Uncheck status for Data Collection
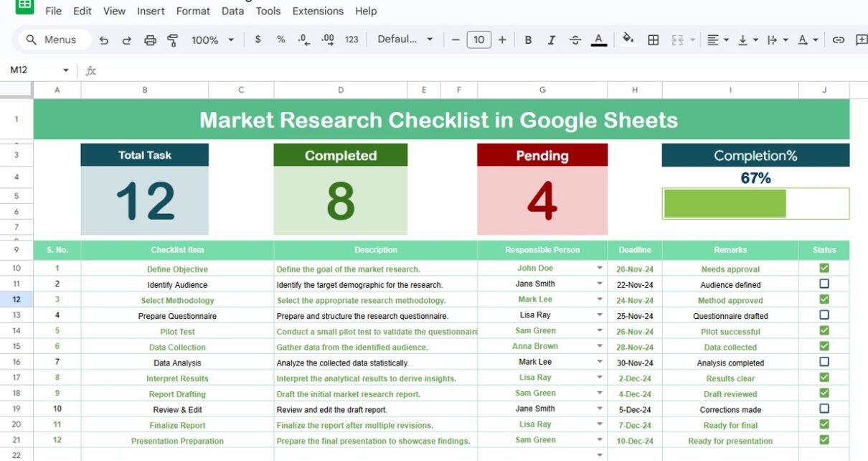868x461 pixels. 824,346
